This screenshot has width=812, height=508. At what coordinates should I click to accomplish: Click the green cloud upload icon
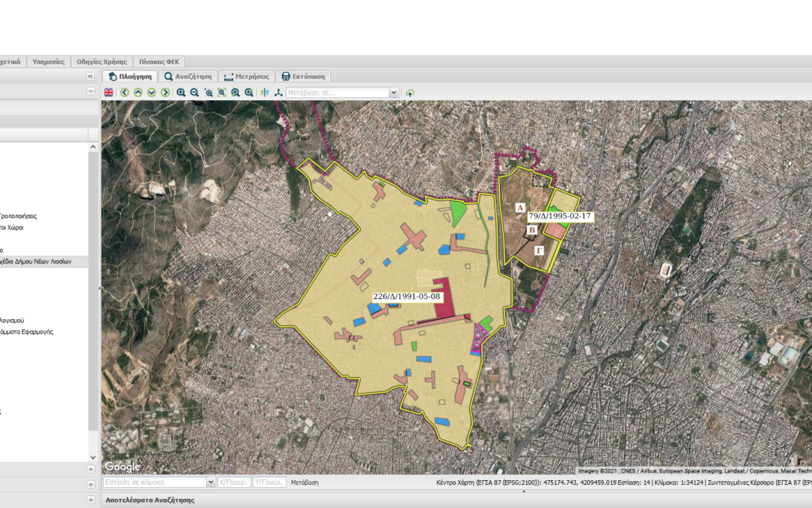coord(410,93)
